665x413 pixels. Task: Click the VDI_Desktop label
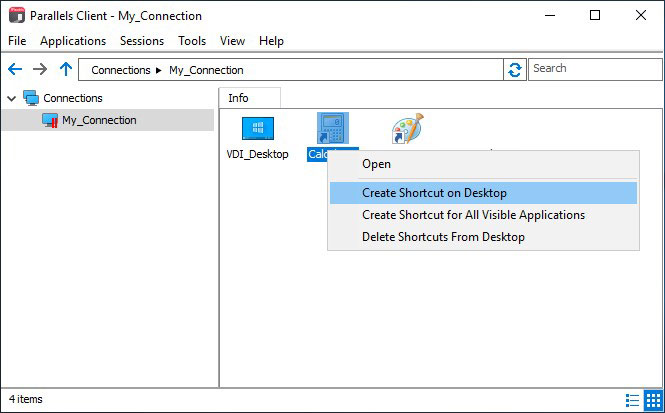[257, 154]
